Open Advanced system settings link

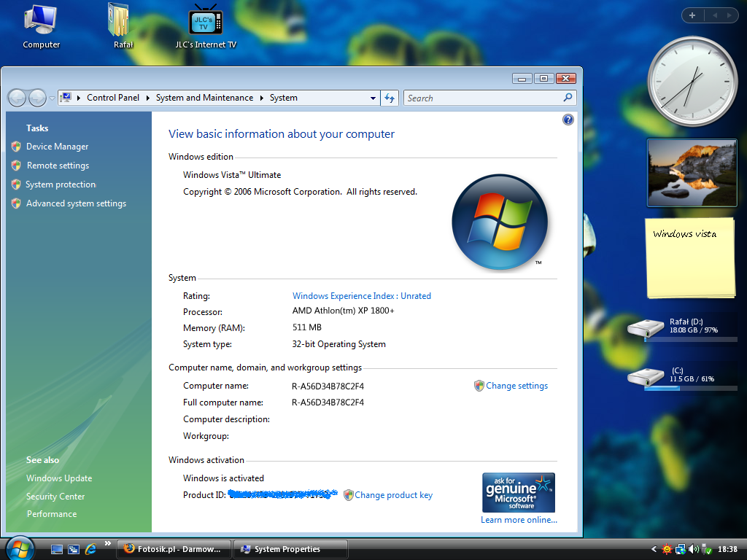tap(76, 203)
